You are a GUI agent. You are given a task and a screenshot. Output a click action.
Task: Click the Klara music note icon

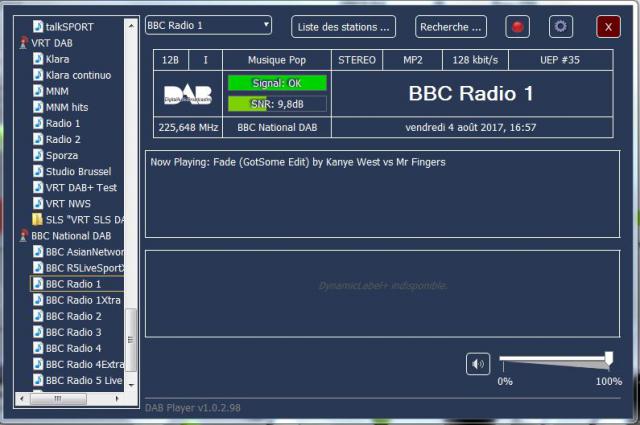[38, 59]
